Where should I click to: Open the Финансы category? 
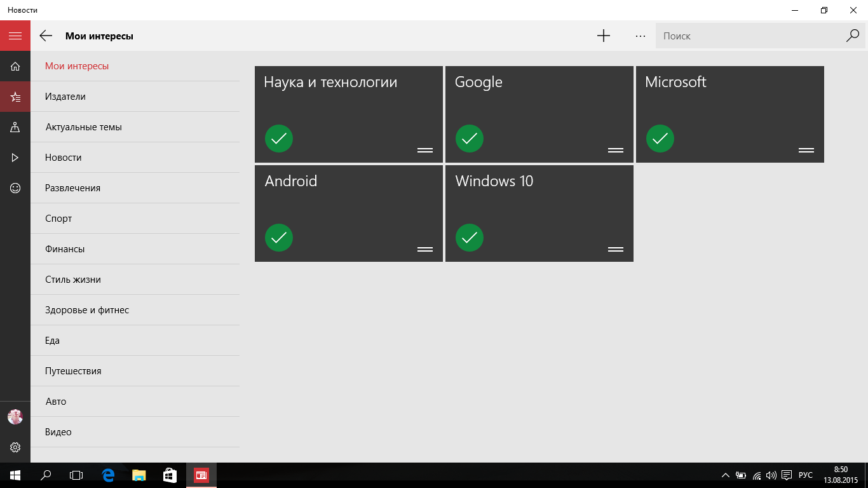coord(135,249)
